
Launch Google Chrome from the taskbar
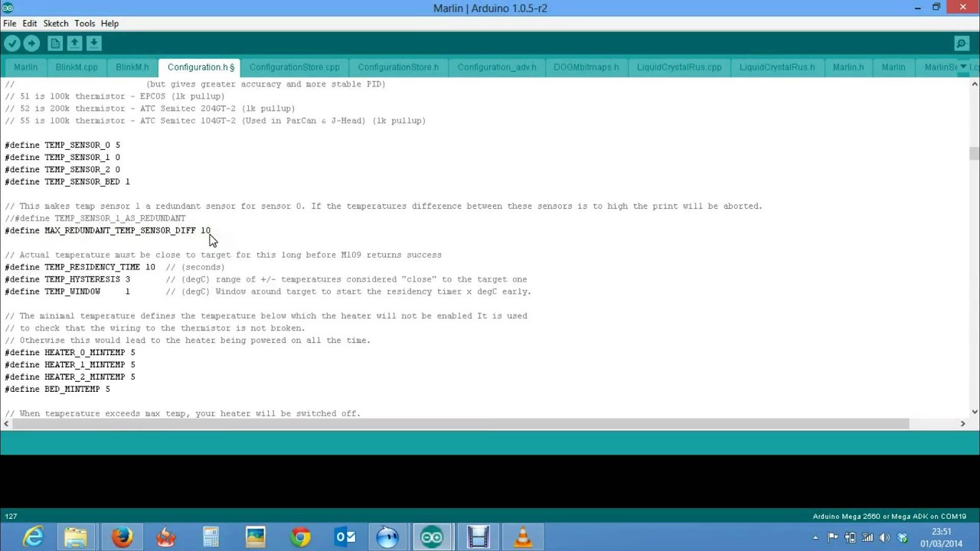coord(300,537)
